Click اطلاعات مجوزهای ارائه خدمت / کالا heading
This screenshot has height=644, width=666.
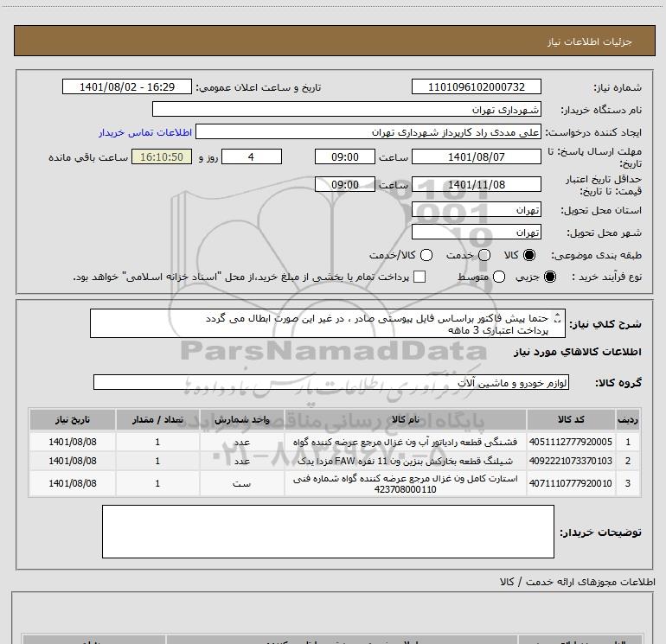pos(578,582)
